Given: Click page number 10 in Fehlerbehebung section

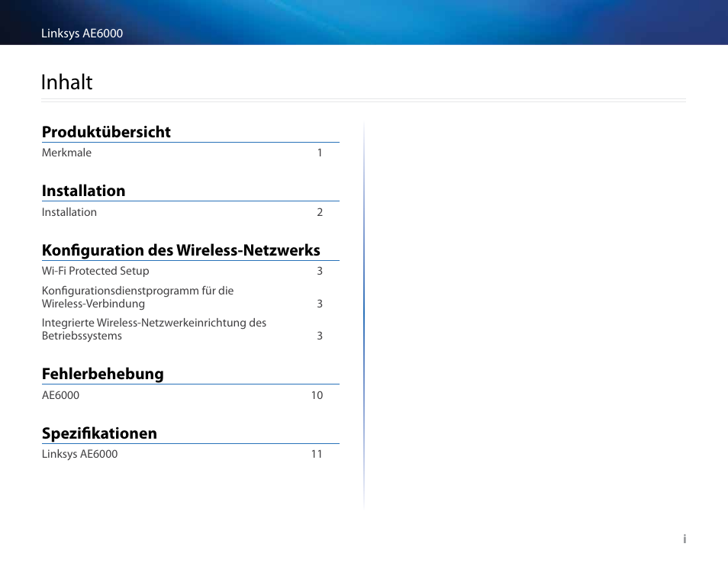Looking at the screenshot, I should (x=317, y=395).
